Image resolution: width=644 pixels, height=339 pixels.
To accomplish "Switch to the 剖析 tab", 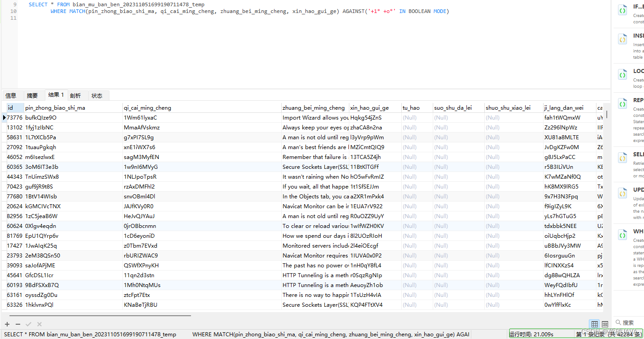I will [75, 95].
